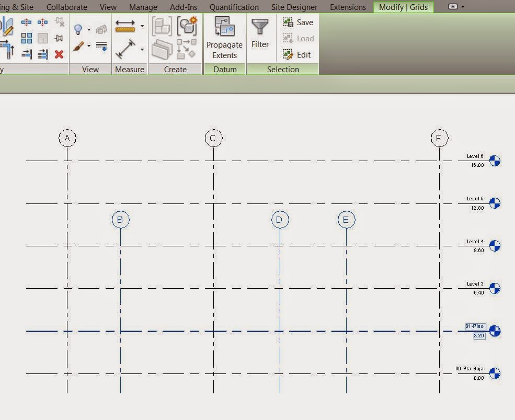The width and height of the screenshot is (515, 420).
Task: Click the Propagate Extents button
Action: pos(225,38)
